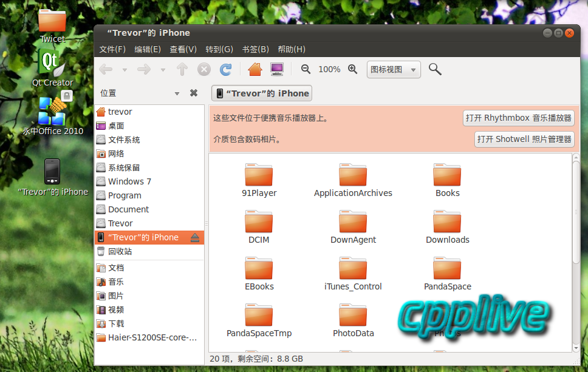Open the EBooks folder
Viewport: 588px width, 372px height.
[259, 274]
